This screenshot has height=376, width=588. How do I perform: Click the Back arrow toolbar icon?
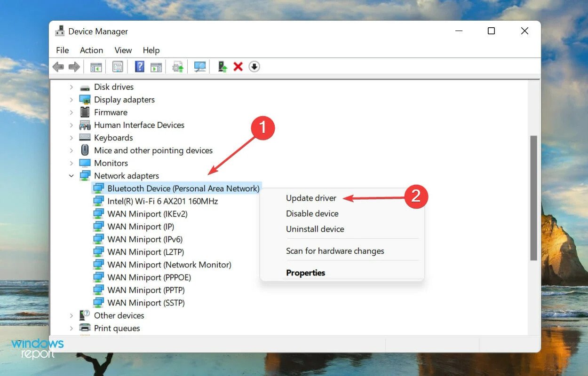click(x=58, y=67)
